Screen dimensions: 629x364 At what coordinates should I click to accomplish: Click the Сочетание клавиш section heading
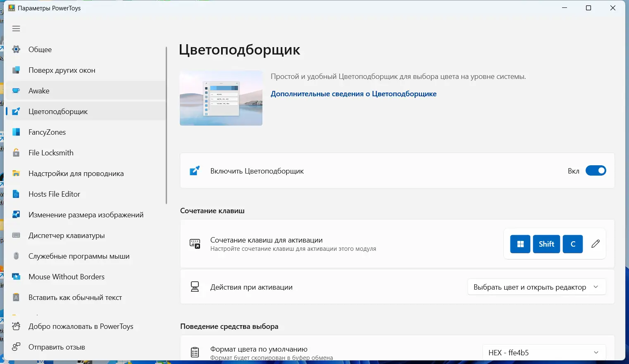point(212,211)
